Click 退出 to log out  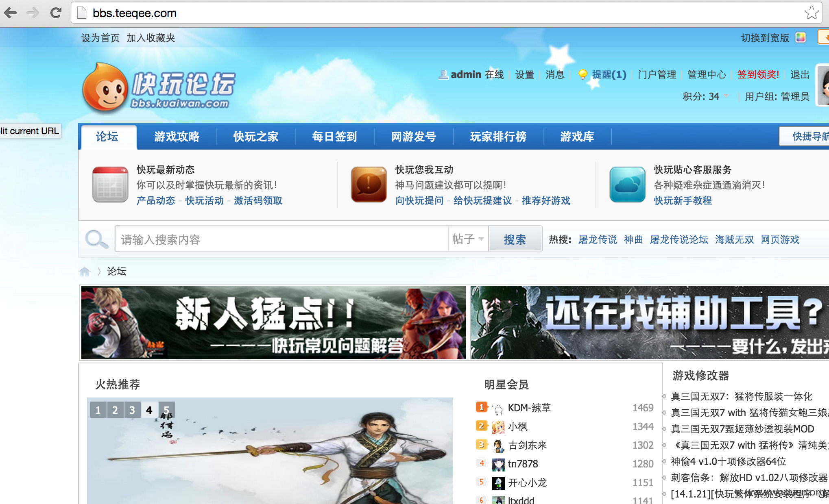coord(800,74)
